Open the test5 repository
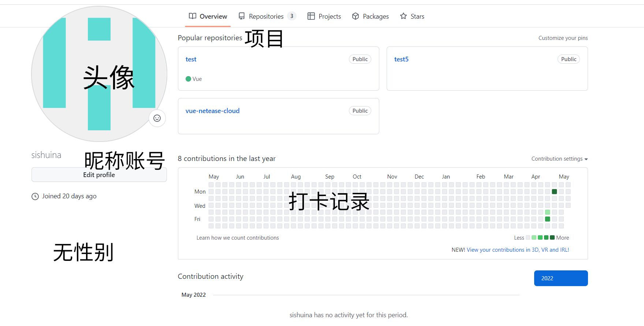Image resolution: width=644 pixels, height=326 pixels. point(401,59)
